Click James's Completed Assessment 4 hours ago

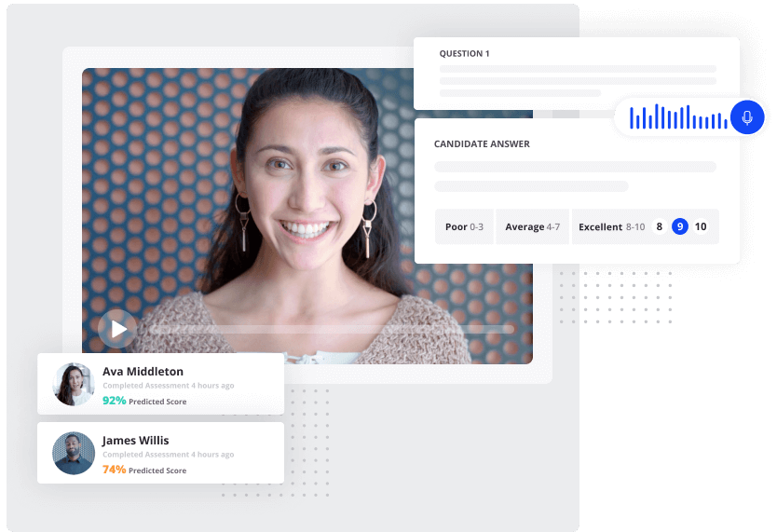(168, 455)
